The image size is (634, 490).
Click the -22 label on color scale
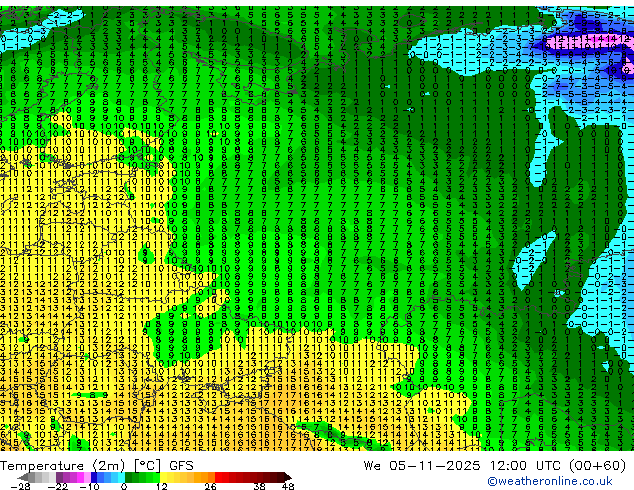pyautogui.click(x=58, y=486)
